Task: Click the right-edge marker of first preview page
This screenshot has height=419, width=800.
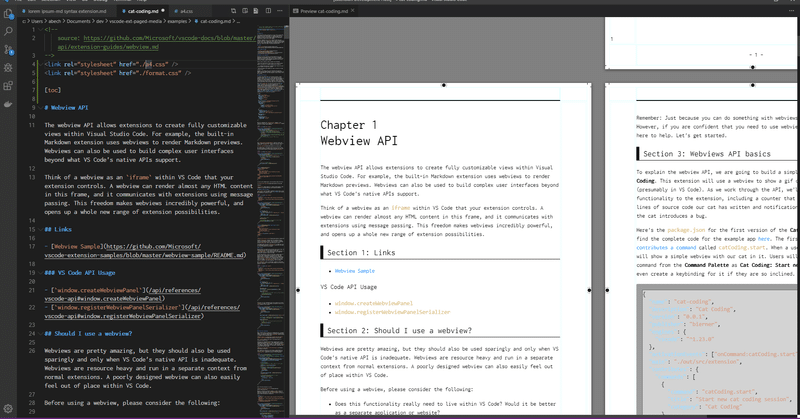Action: [589, 290]
